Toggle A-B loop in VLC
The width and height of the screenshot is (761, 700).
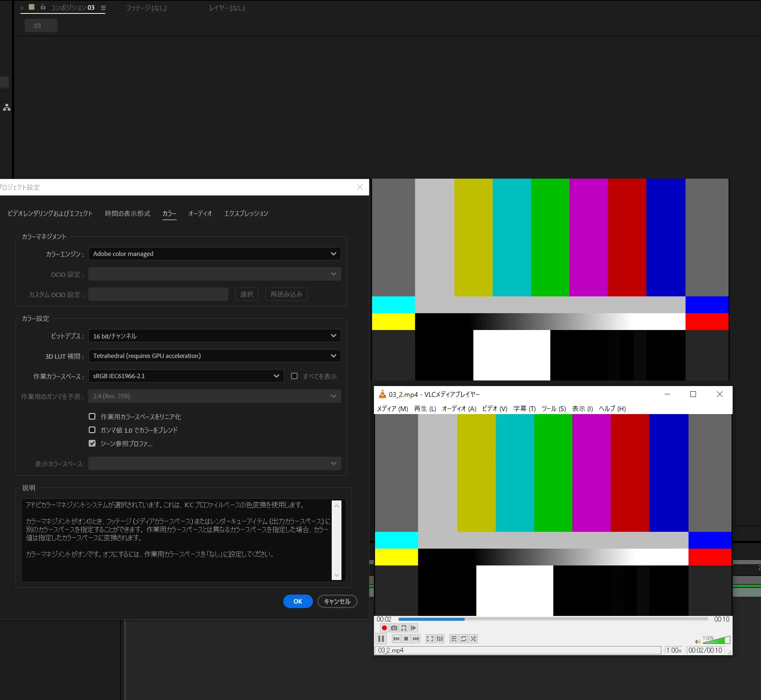click(x=403, y=628)
